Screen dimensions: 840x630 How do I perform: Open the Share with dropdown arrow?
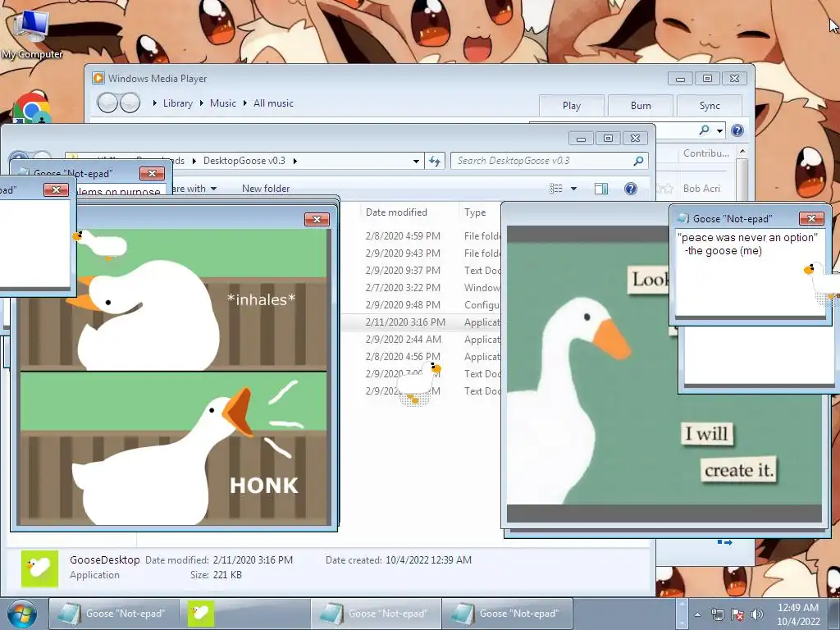(x=214, y=189)
